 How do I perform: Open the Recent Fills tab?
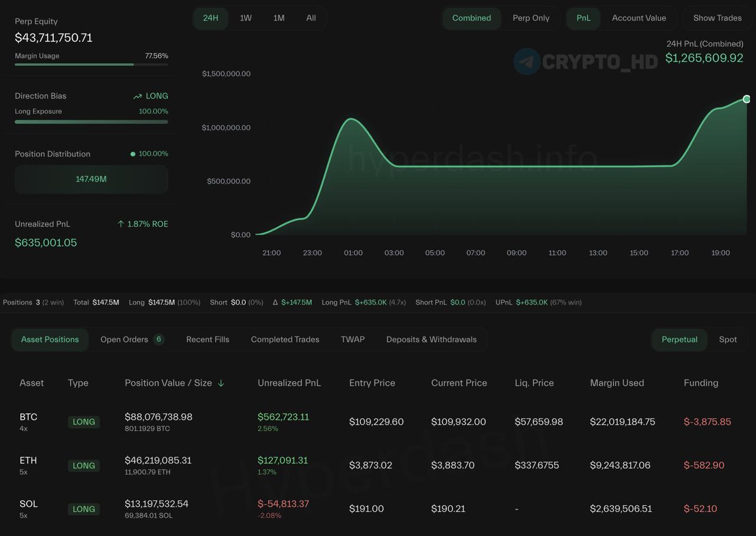pos(207,339)
